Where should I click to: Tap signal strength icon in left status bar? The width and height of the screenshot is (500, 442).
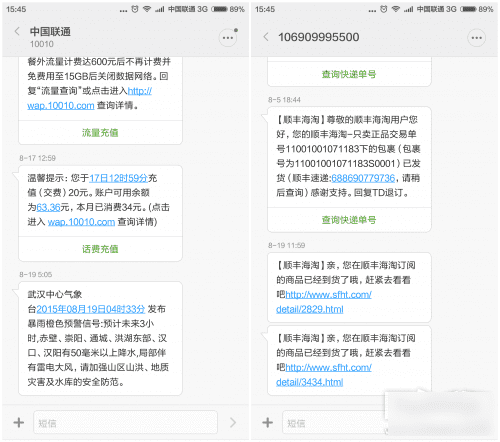(x=160, y=9)
